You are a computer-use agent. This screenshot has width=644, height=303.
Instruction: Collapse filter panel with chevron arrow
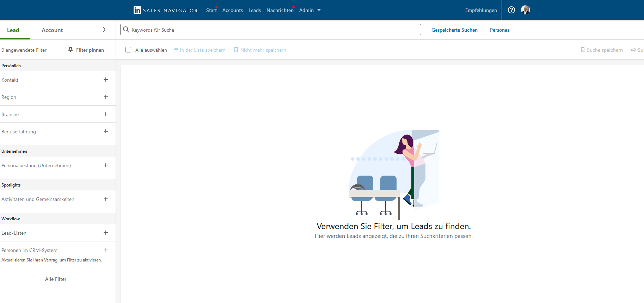click(x=104, y=30)
